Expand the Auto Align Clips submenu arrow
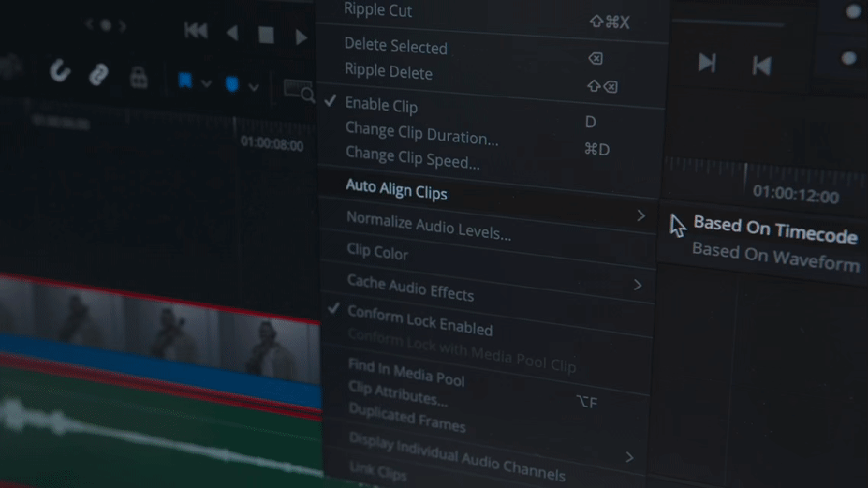 (640, 215)
